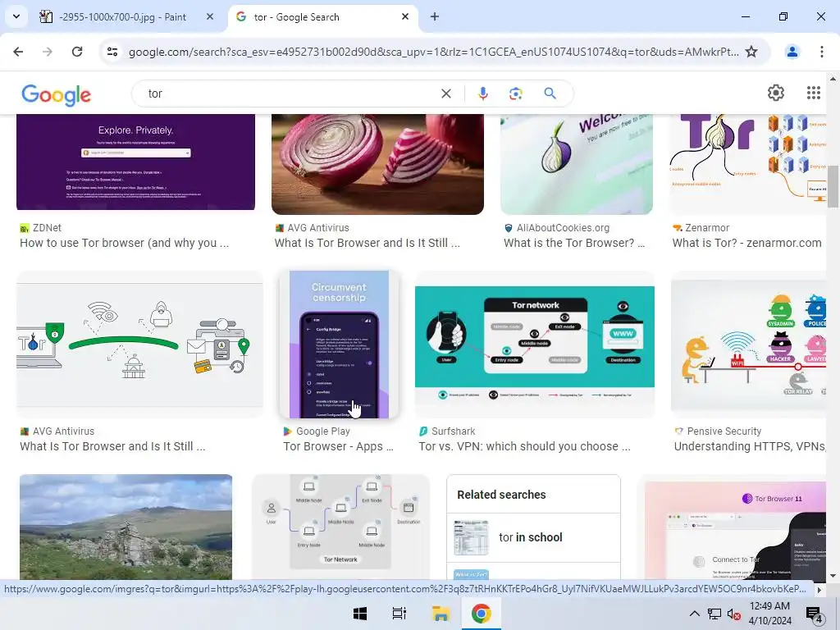The height and width of the screenshot is (630, 840).
Task: Click the scrollbar up arrow
Action: coord(833,78)
